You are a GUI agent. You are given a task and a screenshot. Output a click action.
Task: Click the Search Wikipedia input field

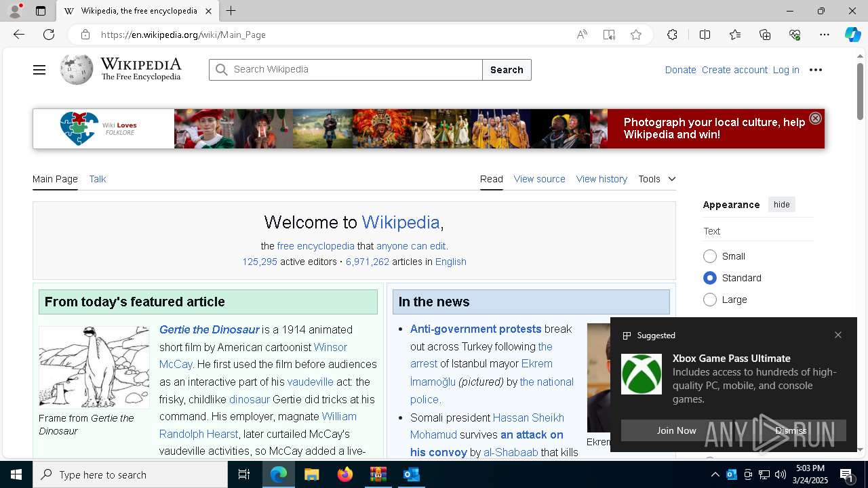click(x=346, y=70)
